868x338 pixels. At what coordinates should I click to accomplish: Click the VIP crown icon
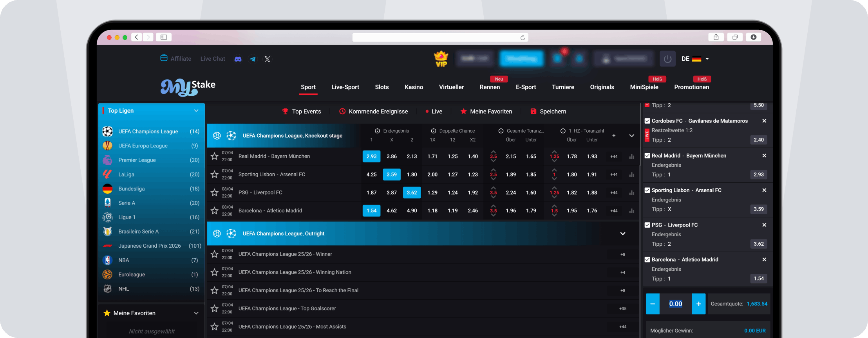pos(441,59)
